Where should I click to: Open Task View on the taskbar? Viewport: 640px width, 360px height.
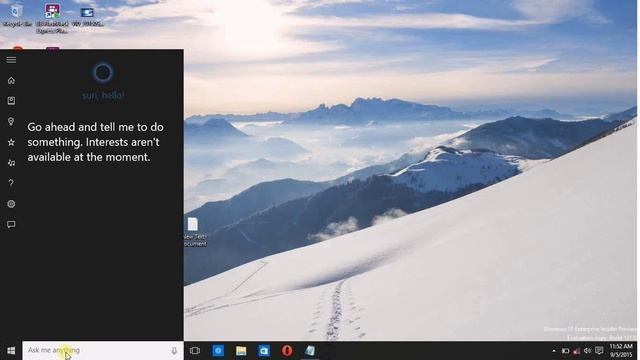[195, 351]
